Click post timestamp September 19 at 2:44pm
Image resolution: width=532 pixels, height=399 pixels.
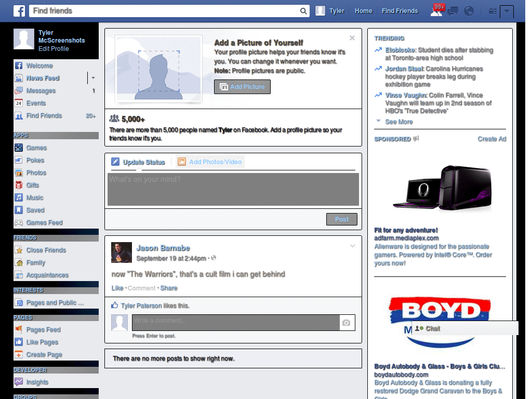tap(171, 259)
